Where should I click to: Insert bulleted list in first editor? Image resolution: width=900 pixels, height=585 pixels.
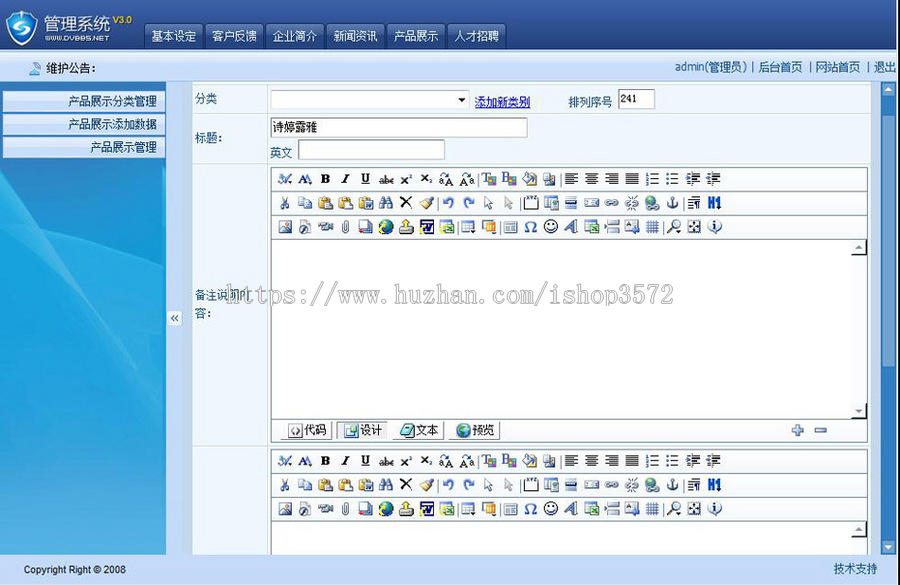pyautogui.click(x=672, y=179)
